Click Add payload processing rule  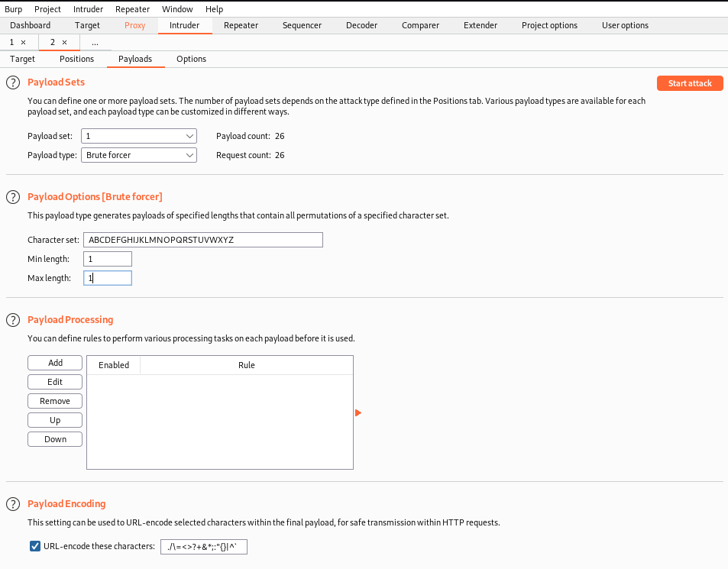55,363
